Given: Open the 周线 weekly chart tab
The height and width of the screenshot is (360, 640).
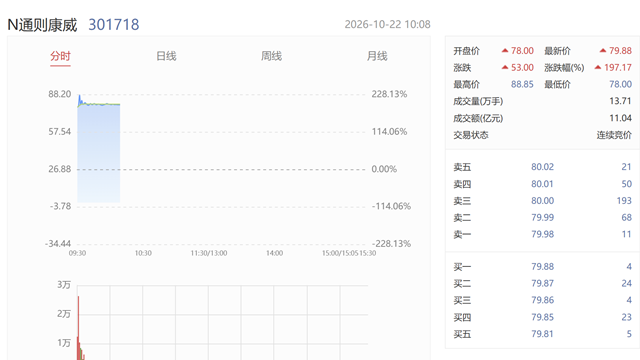Looking at the screenshot, I should point(271,56).
